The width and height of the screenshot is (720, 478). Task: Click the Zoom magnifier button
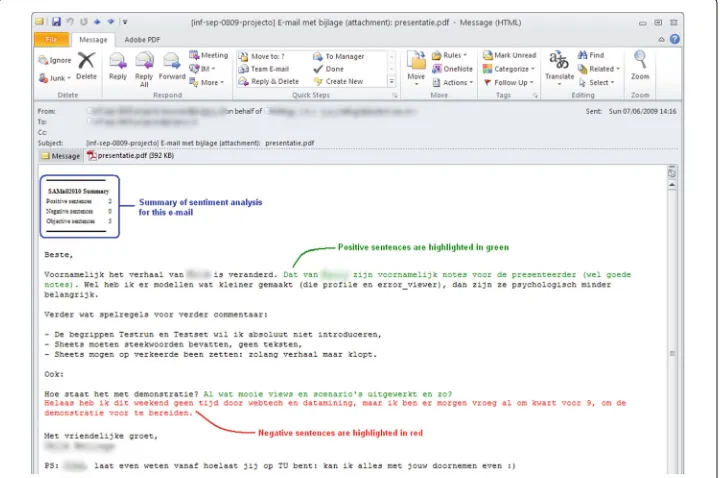[640, 66]
